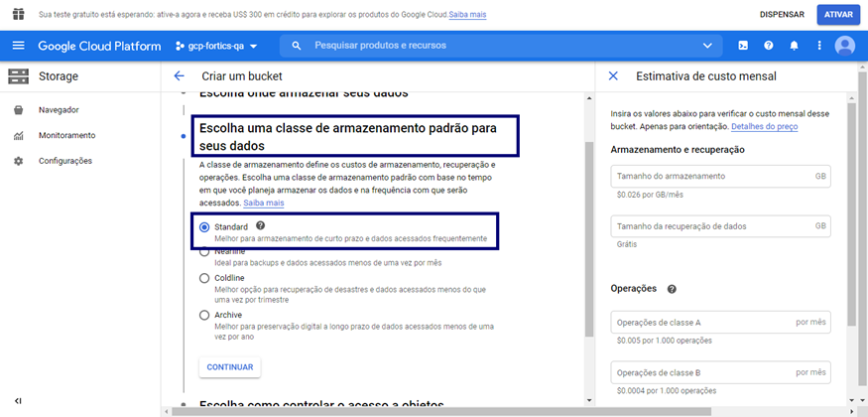Open the Saiba mais link in the trial banner
This screenshot has height=417, width=868.
(x=467, y=15)
